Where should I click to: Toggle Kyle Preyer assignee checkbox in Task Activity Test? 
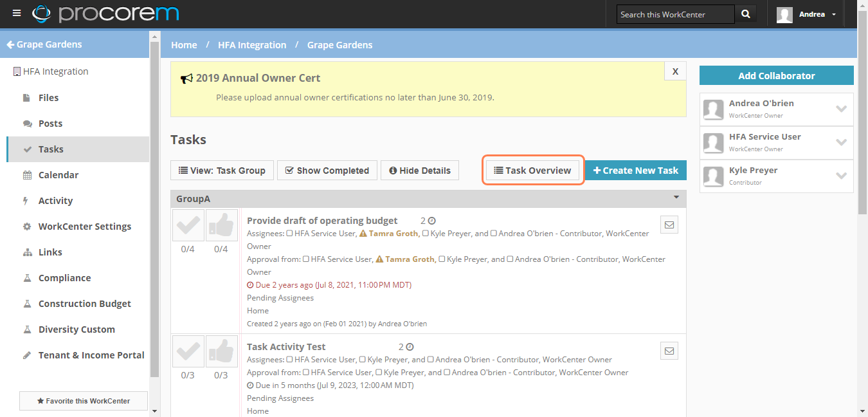pos(363,360)
